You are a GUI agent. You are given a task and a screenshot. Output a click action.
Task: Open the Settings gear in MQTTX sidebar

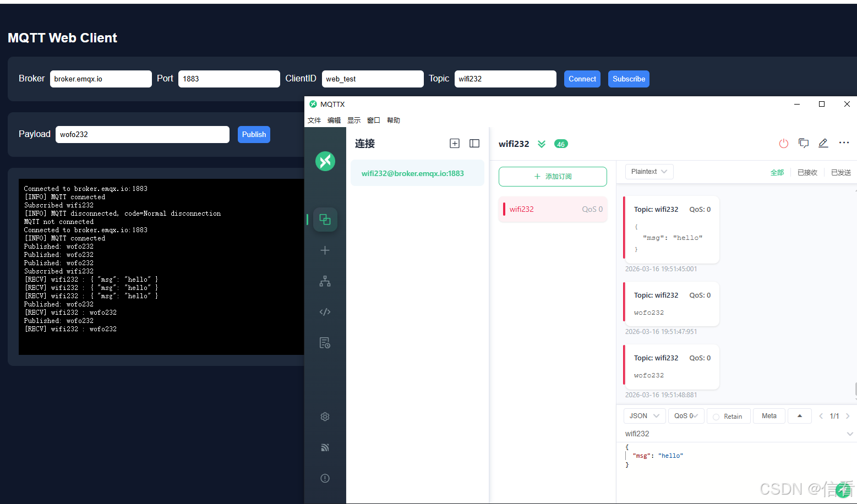click(325, 417)
